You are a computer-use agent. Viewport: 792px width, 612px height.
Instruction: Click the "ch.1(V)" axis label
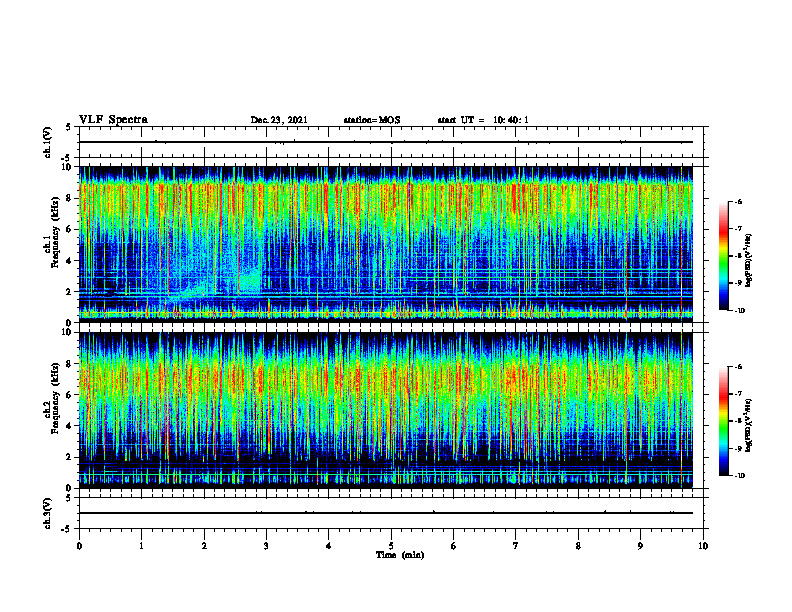pyautogui.click(x=47, y=142)
